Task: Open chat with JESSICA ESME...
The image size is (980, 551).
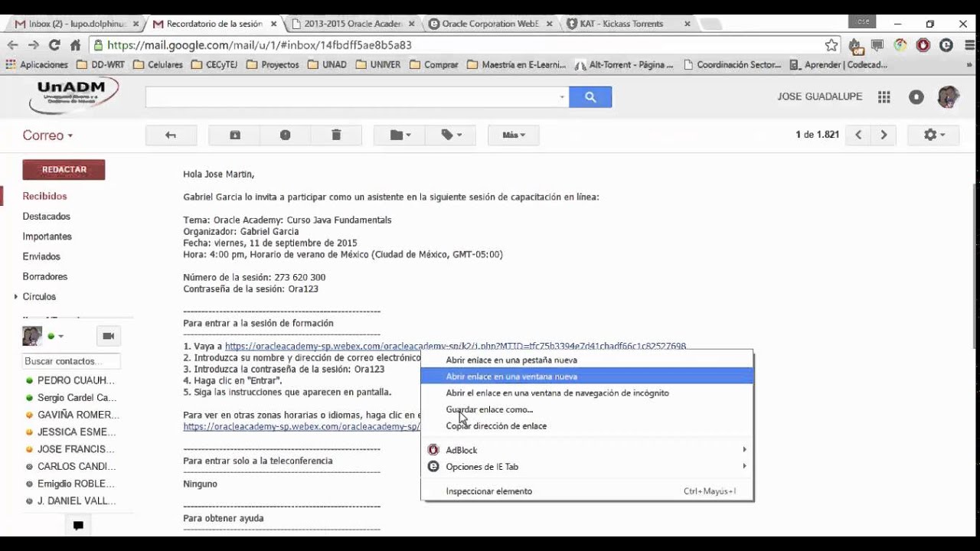Action: tap(70, 432)
